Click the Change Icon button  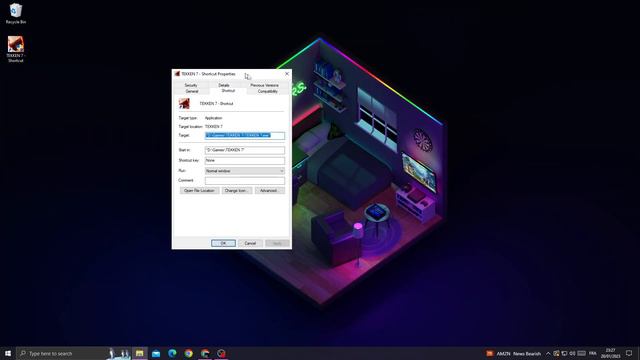(x=237, y=191)
